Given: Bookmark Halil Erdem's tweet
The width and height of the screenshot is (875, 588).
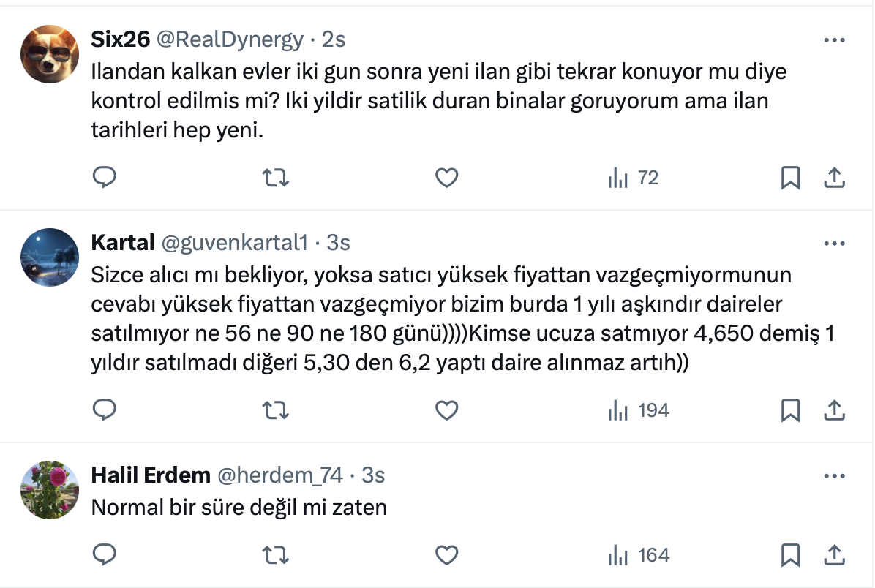Looking at the screenshot, I should tap(790, 555).
